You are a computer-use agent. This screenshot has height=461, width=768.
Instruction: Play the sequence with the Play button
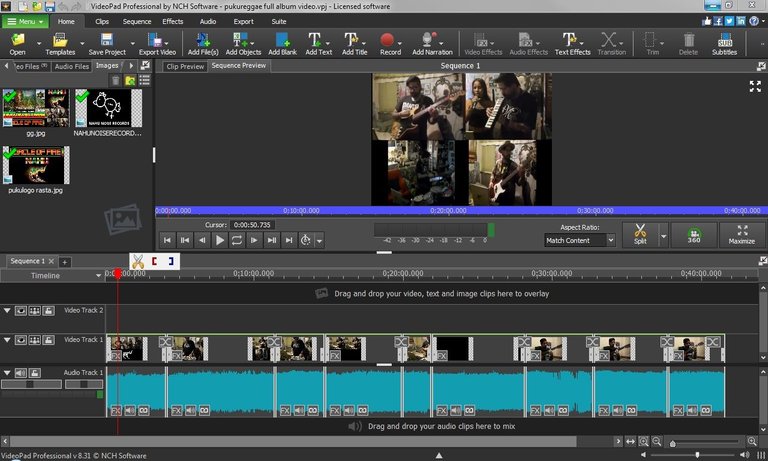pyautogui.click(x=220, y=240)
